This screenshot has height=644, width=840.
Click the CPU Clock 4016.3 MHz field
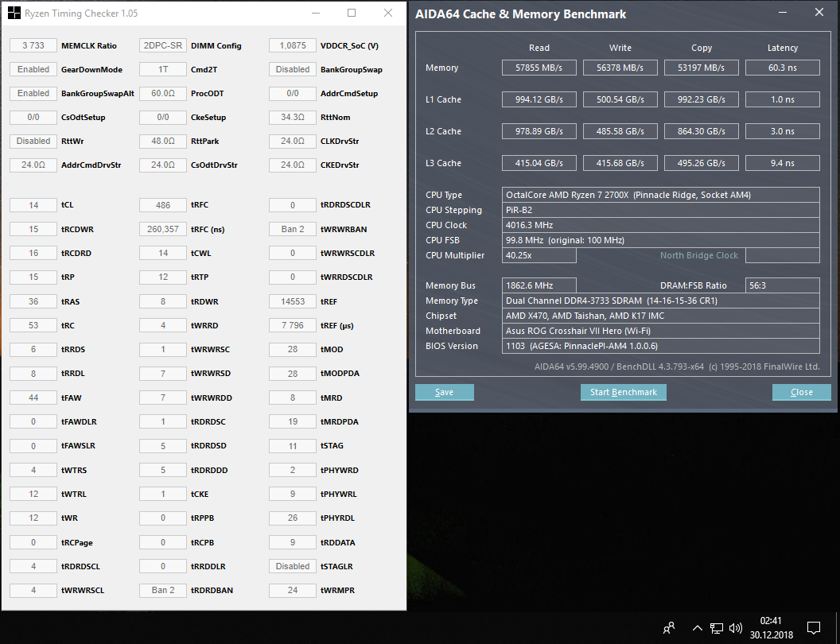coord(660,225)
